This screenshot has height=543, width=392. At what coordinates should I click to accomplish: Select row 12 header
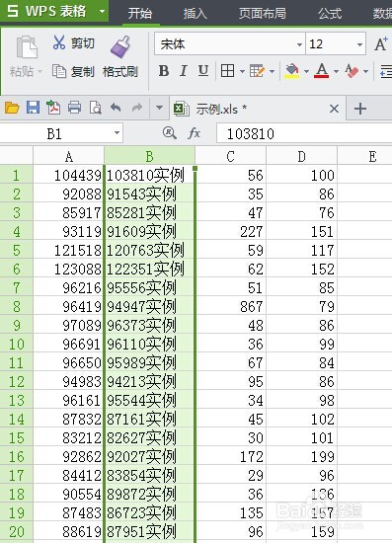[x=16, y=381]
